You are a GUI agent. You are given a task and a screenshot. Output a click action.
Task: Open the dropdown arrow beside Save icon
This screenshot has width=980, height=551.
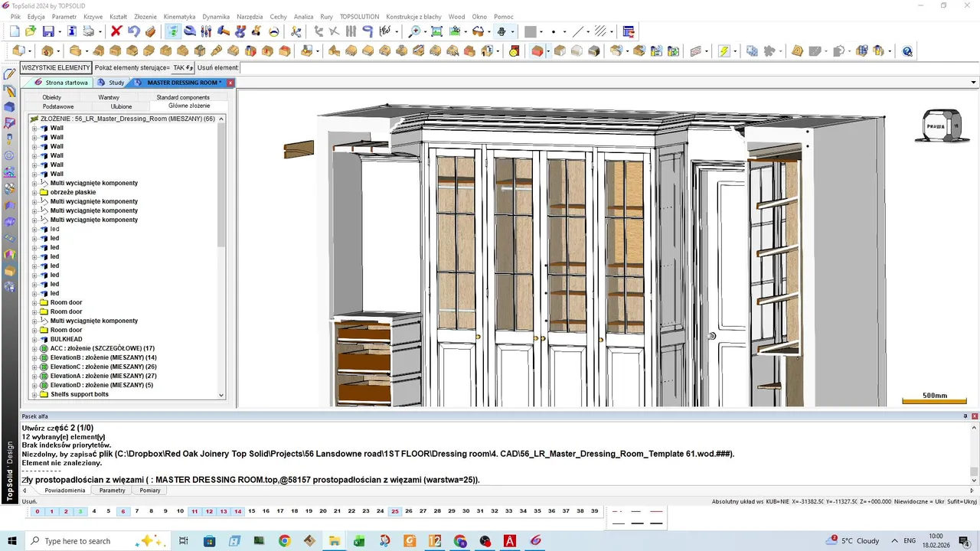click(x=59, y=31)
